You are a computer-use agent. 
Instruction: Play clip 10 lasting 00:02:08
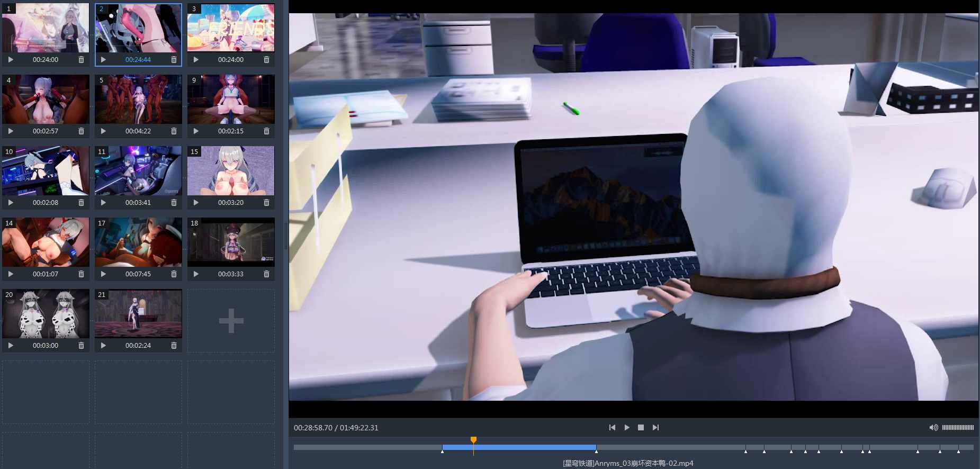pyautogui.click(x=11, y=203)
